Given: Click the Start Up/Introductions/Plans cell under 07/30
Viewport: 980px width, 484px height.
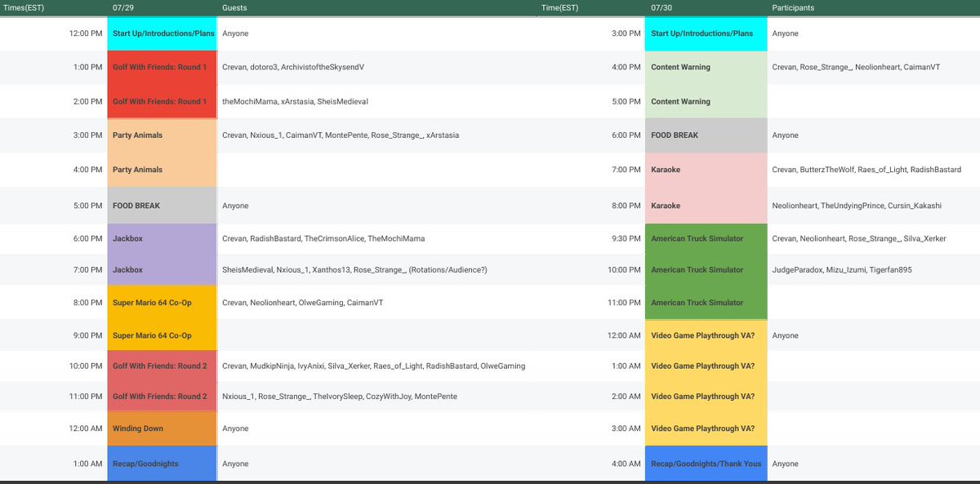Looking at the screenshot, I should click(x=706, y=33).
